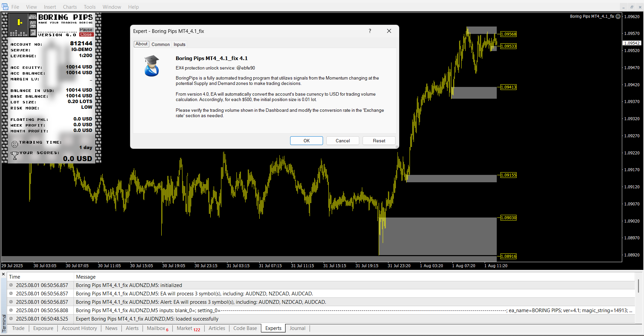Open the Charts menu

point(70,7)
